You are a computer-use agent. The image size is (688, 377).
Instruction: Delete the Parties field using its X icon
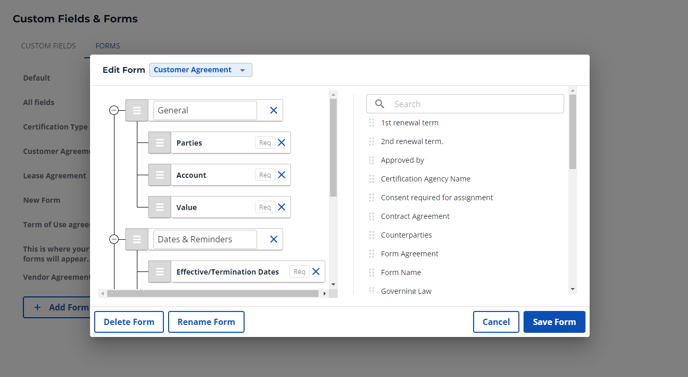point(282,143)
